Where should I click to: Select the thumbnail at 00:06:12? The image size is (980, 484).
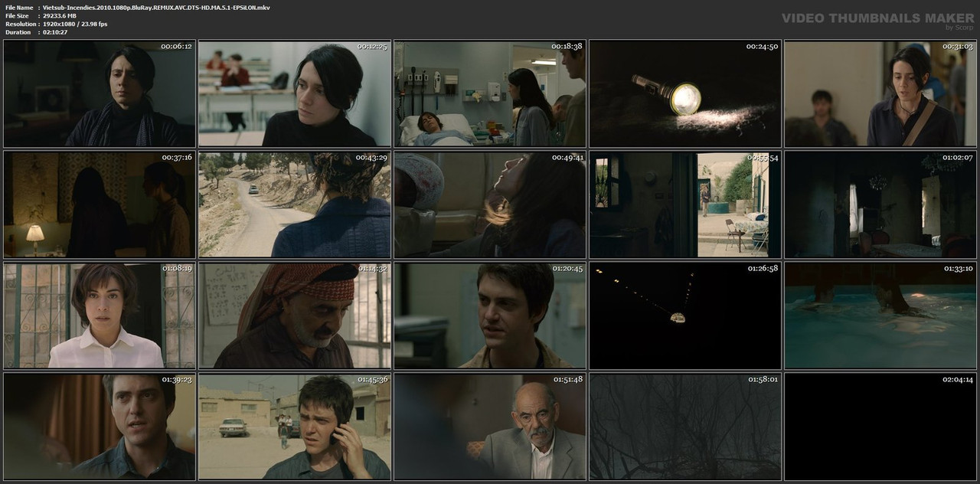coord(100,93)
